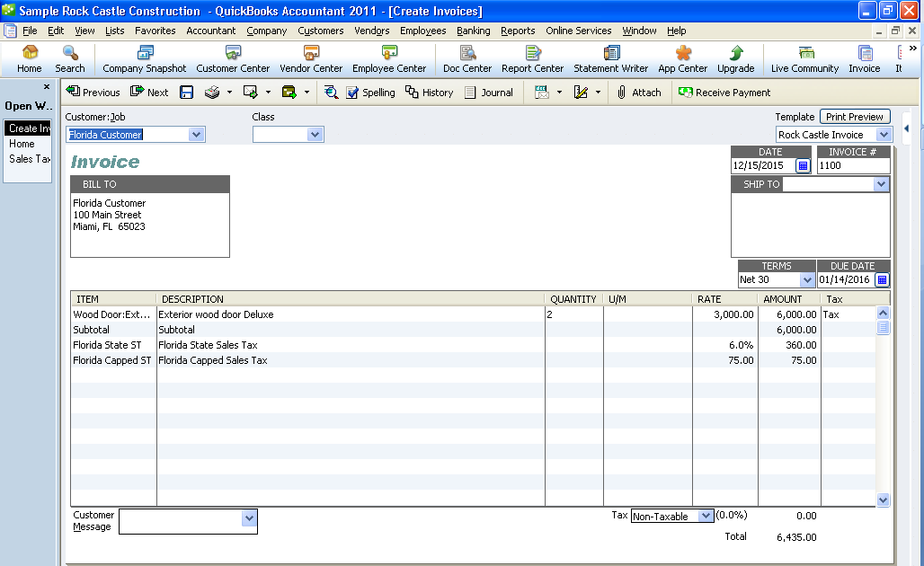The image size is (924, 566).
Task: Click the letters envelope icon in the toolbar
Action: click(x=542, y=92)
